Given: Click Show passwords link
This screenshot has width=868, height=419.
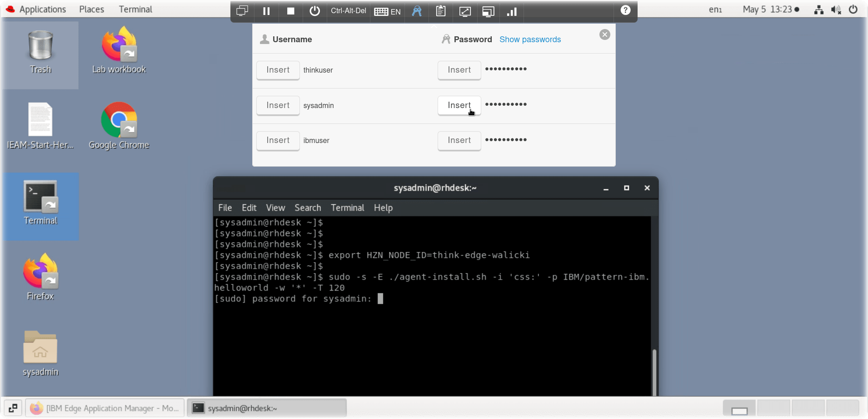Looking at the screenshot, I should tap(530, 39).
